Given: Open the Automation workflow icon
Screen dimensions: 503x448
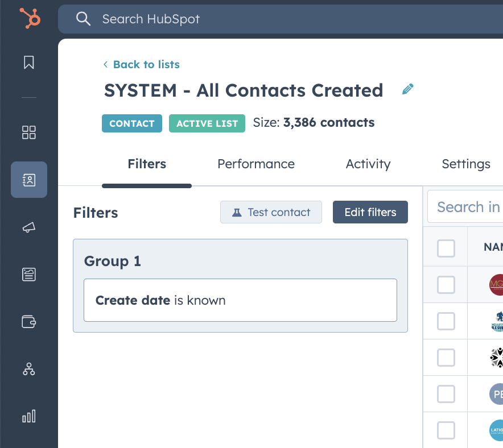Looking at the screenshot, I should pyautogui.click(x=29, y=369).
